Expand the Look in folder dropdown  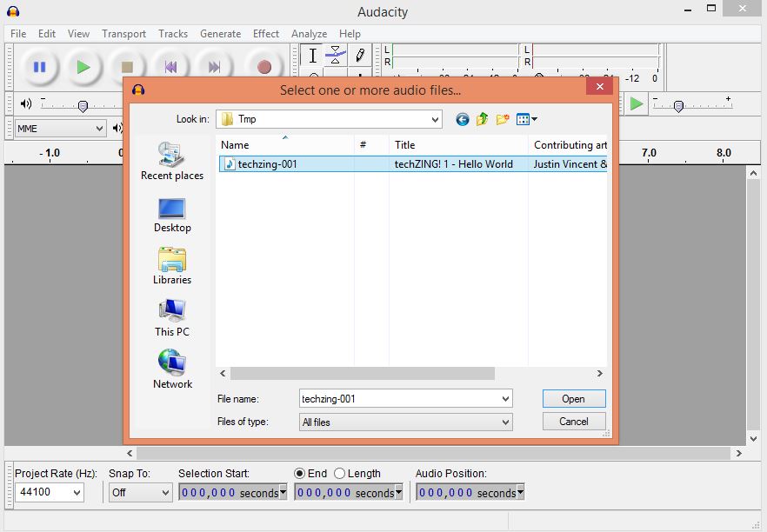(x=435, y=119)
